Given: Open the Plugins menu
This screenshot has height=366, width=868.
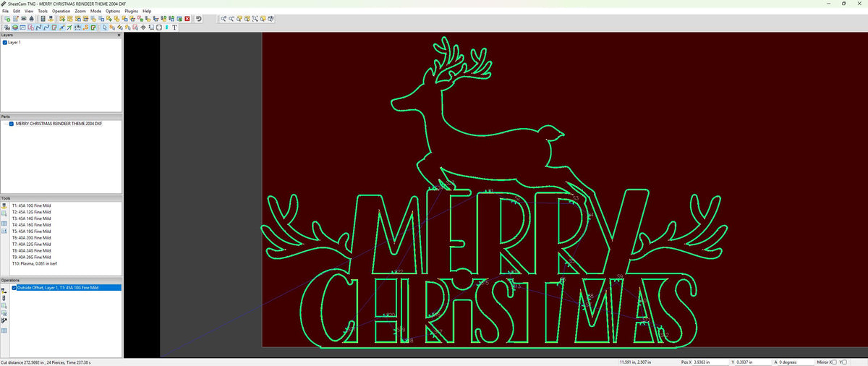Looking at the screenshot, I should (x=132, y=12).
